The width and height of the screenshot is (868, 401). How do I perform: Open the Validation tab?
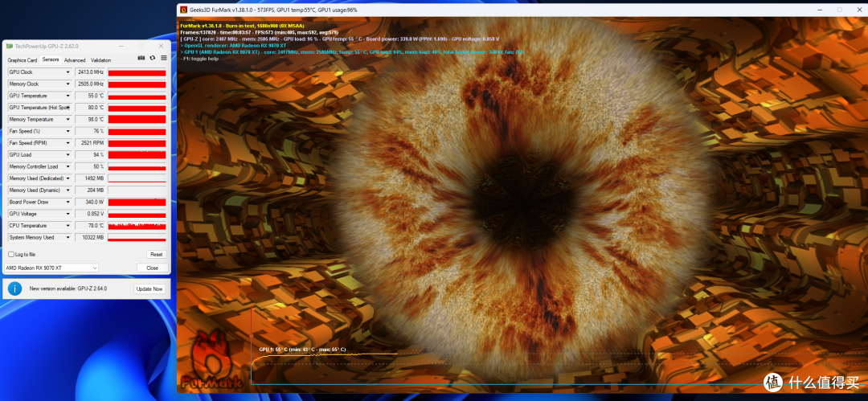point(100,59)
